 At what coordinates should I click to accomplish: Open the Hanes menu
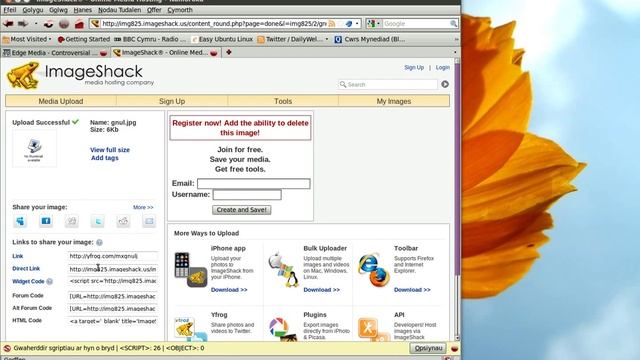[82, 10]
